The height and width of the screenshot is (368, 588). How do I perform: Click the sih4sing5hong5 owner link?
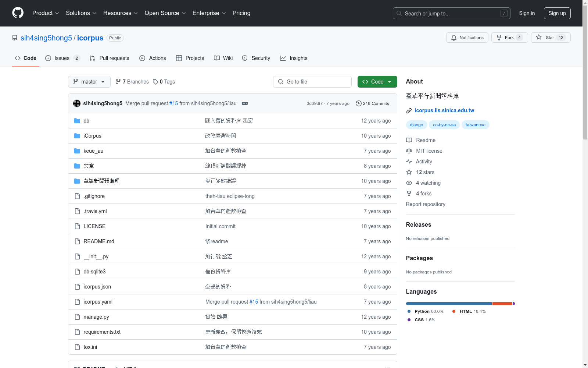[x=46, y=38]
